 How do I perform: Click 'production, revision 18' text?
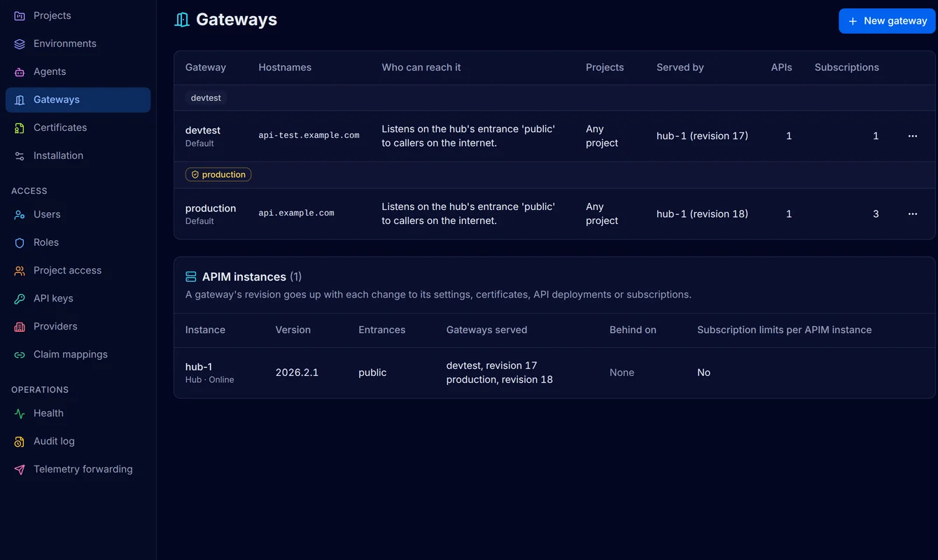499,379
